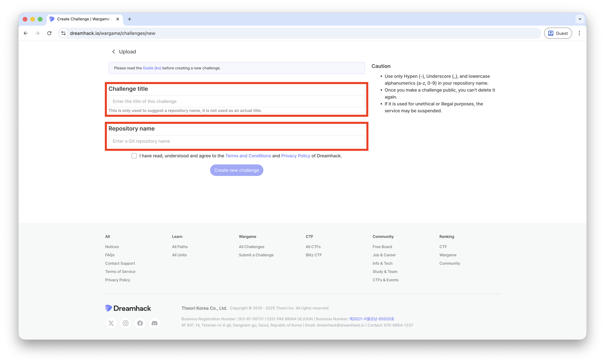Open the Guide (ko) link
Image resolution: width=605 pixels, height=364 pixels.
tap(152, 68)
